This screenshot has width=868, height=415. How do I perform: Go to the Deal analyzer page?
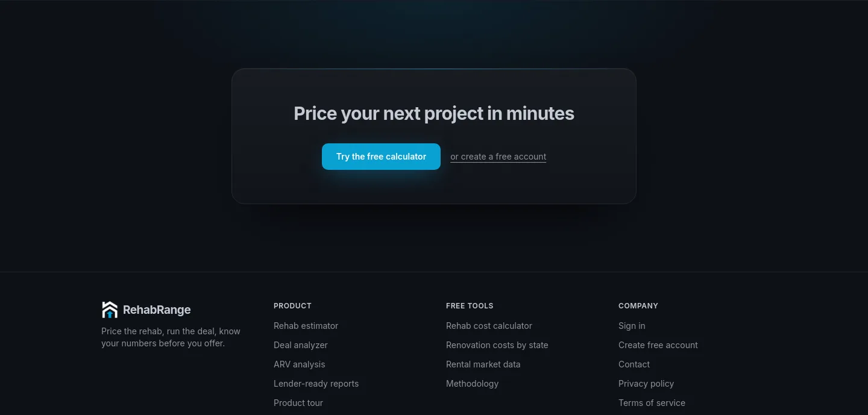(301, 345)
